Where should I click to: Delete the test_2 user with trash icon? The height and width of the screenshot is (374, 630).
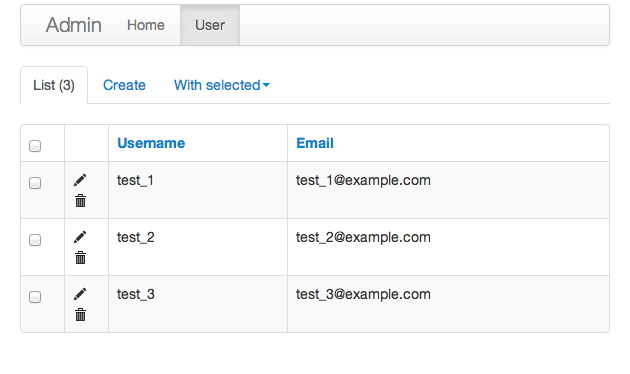click(x=80, y=258)
